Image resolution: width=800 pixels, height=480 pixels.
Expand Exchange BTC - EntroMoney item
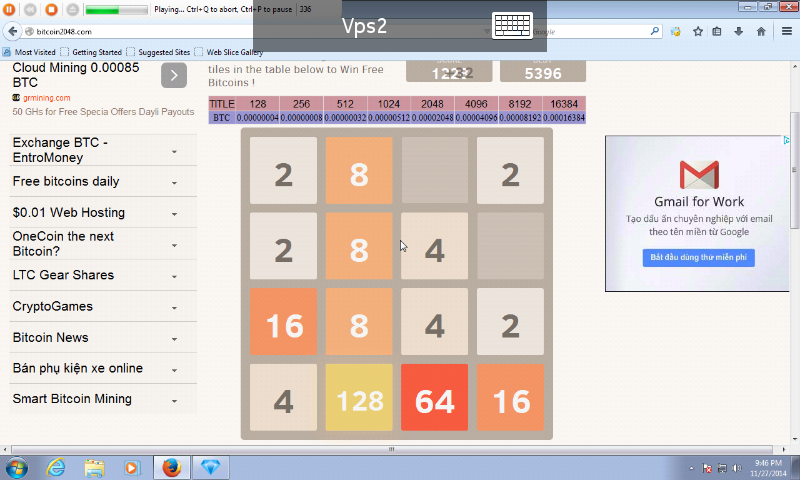[103, 150]
